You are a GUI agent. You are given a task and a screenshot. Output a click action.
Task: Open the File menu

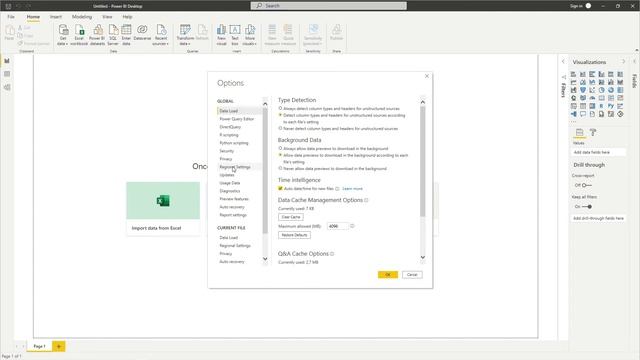pyautogui.click(x=11, y=17)
